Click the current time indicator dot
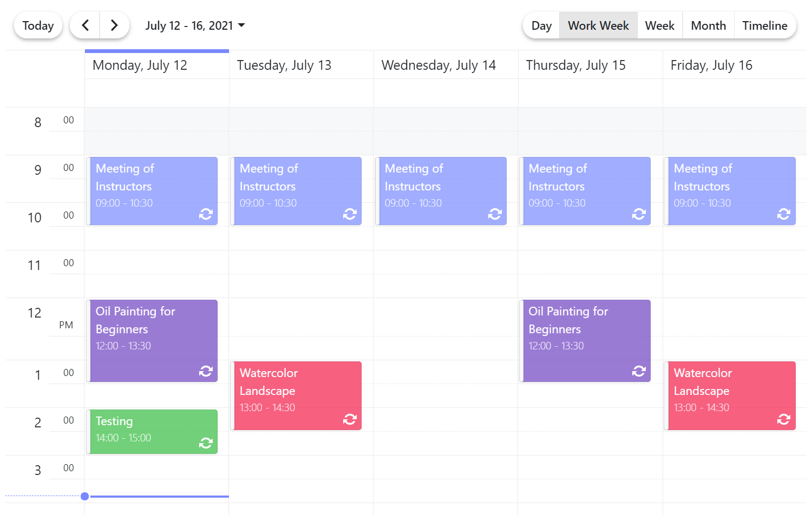Viewport: 812px width, 515px height. click(85, 496)
